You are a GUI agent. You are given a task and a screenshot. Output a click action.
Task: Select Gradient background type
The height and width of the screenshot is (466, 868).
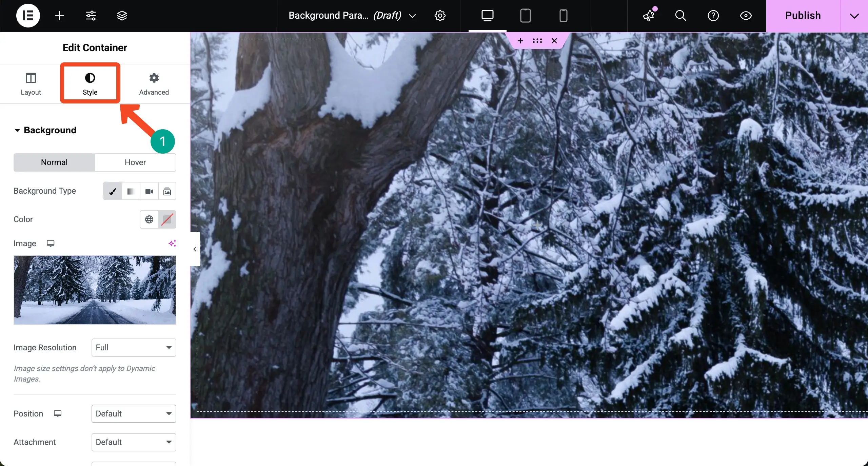tap(131, 191)
